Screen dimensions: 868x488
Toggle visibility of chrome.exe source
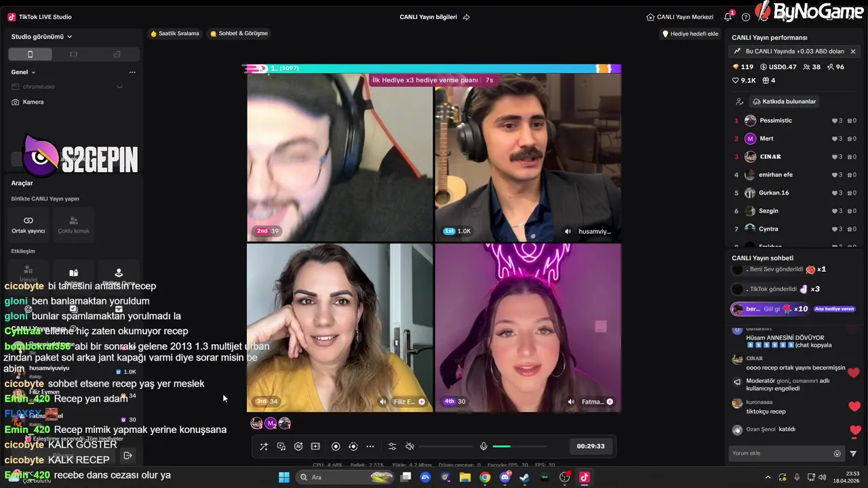pyautogui.click(x=119, y=87)
